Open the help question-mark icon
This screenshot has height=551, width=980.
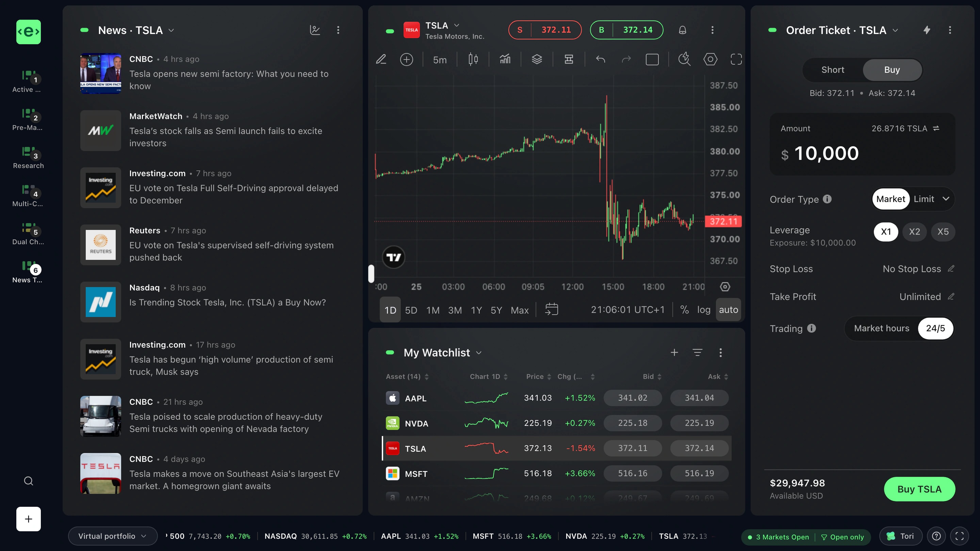point(936,536)
